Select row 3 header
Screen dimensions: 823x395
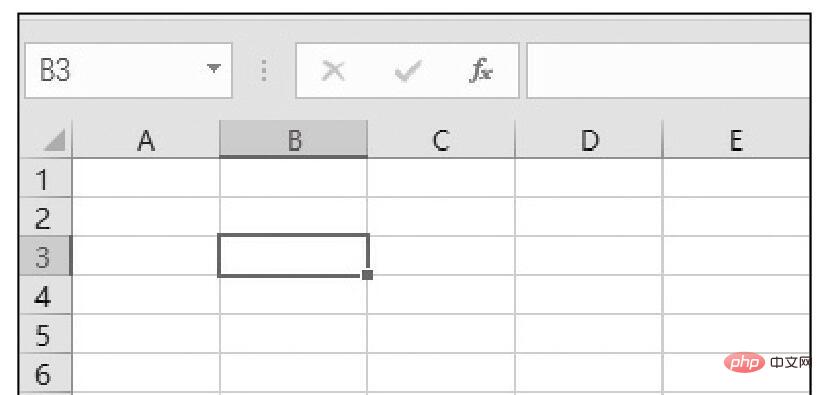(x=45, y=255)
